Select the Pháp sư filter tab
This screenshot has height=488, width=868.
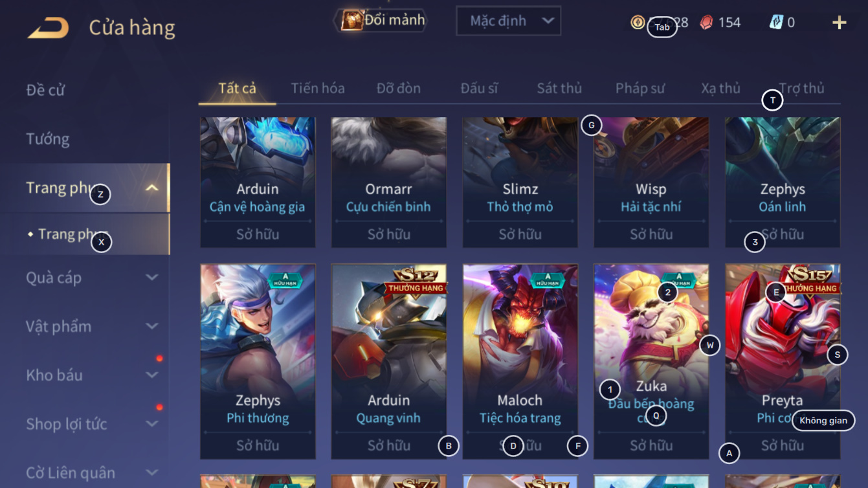pos(640,88)
